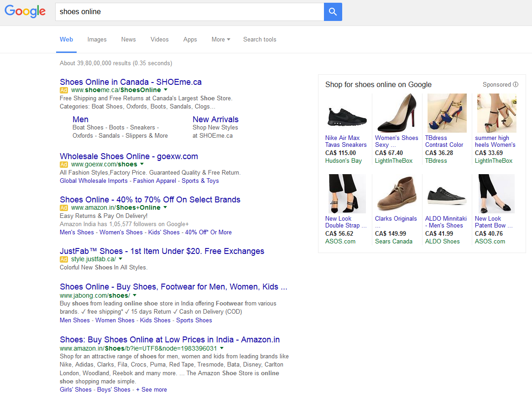This screenshot has width=532, height=398.
Task: Select the ALDO Minnitaki sneaker thumbnail
Action: (447, 194)
